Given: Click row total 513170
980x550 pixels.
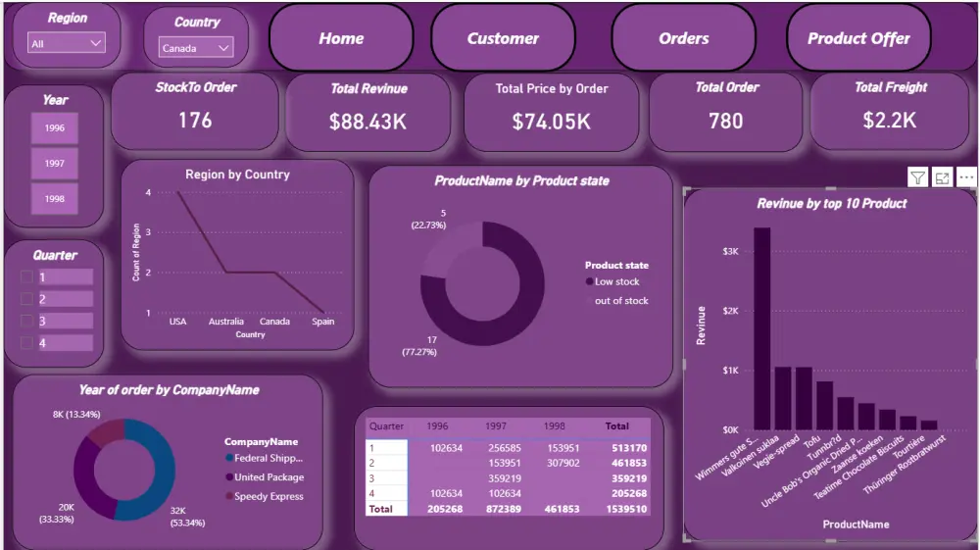Looking at the screenshot, I should click(629, 448).
